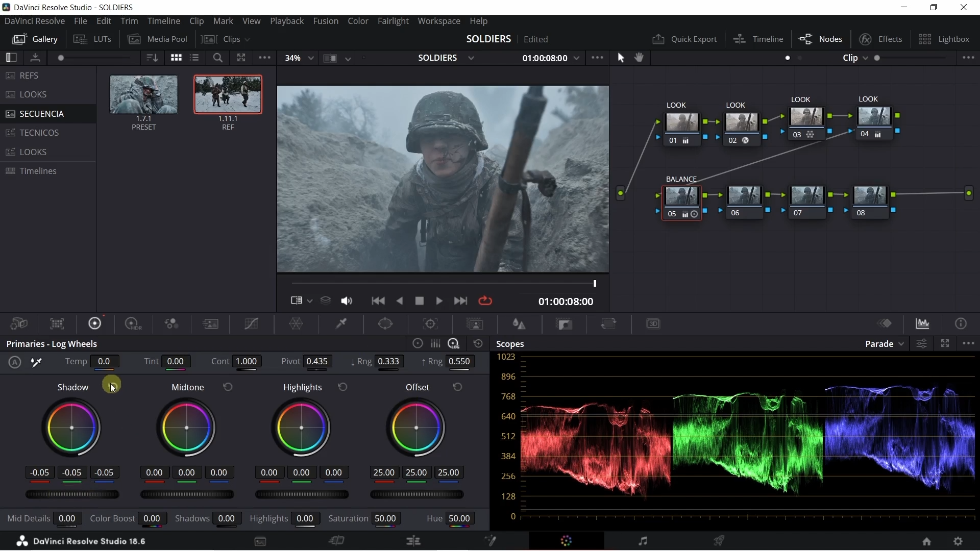Reset the Midtone wheel

coord(228,387)
